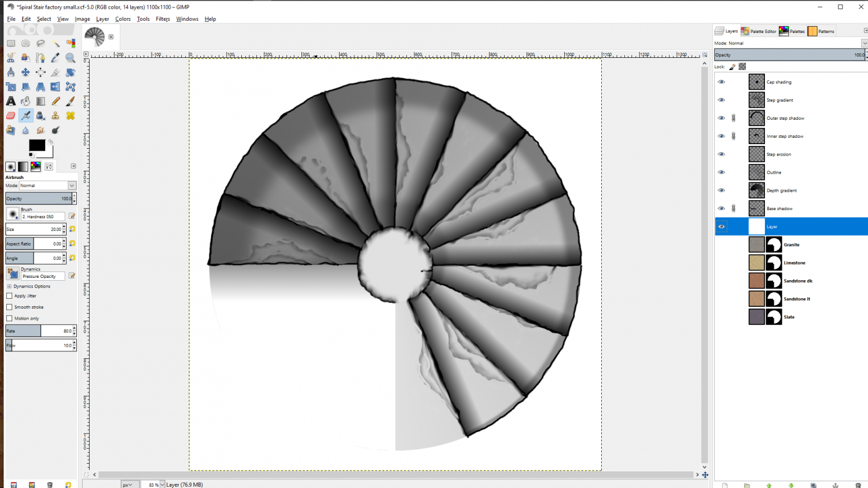868x488 pixels.
Task: Select the Measure compass tool
Action: [11, 72]
